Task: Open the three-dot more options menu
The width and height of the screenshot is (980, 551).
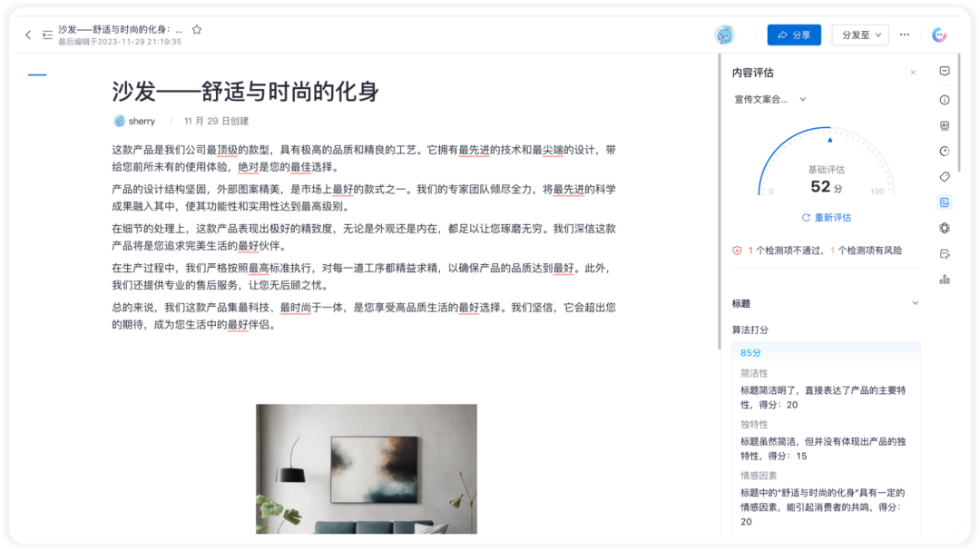Action: (x=905, y=35)
